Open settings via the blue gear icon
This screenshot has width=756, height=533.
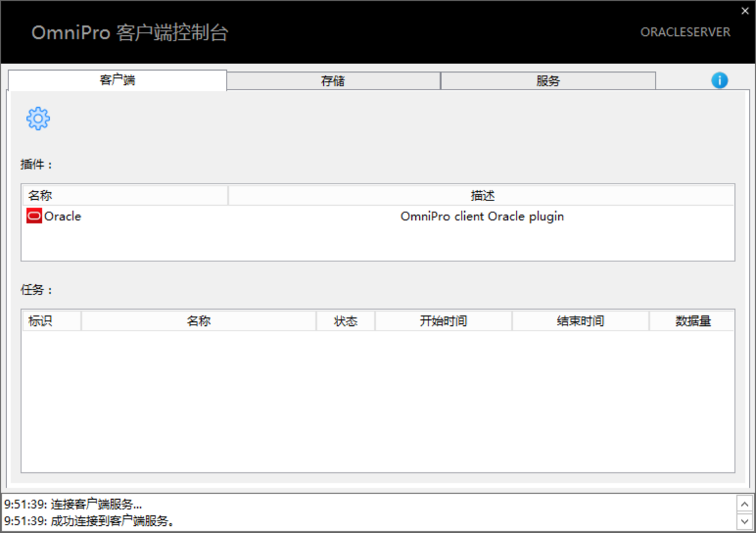38,118
